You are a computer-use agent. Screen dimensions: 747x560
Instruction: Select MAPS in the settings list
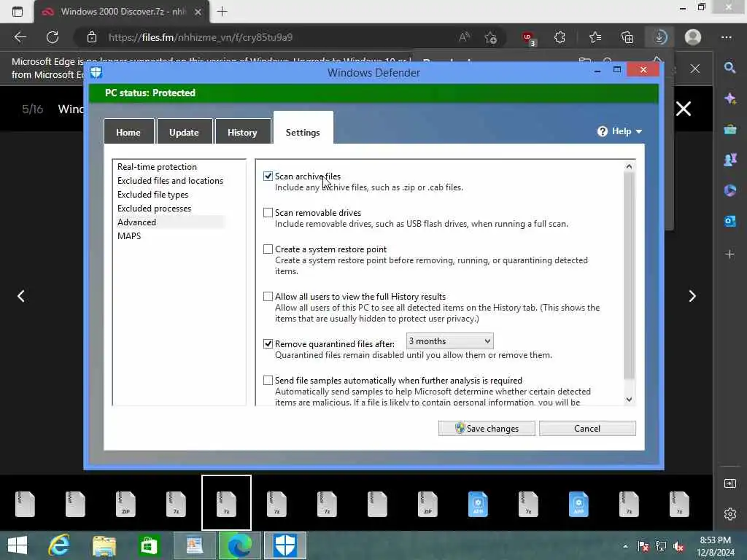click(x=129, y=236)
